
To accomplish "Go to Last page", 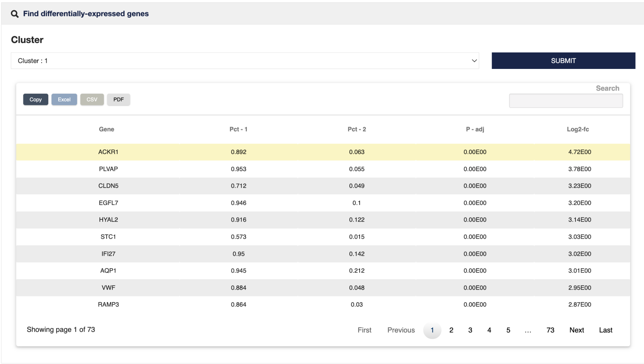I will 606,330.
